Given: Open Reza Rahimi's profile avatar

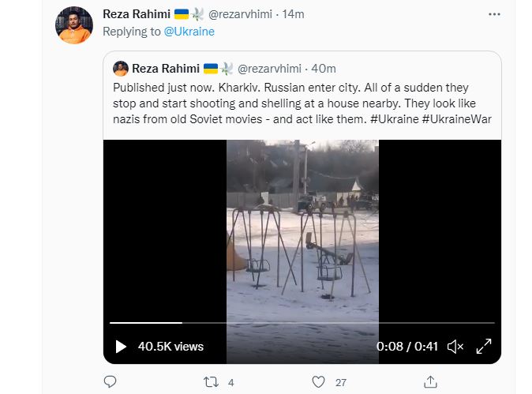Looking at the screenshot, I should click(x=74, y=25).
